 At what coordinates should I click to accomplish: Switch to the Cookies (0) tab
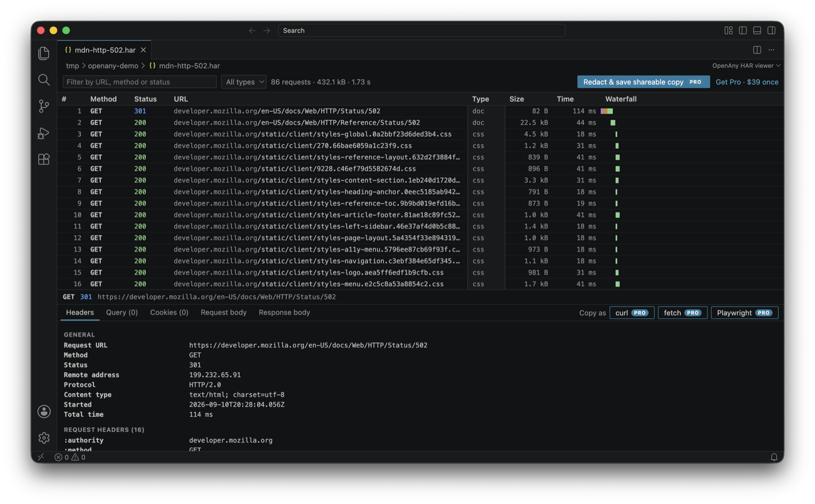(169, 313)
